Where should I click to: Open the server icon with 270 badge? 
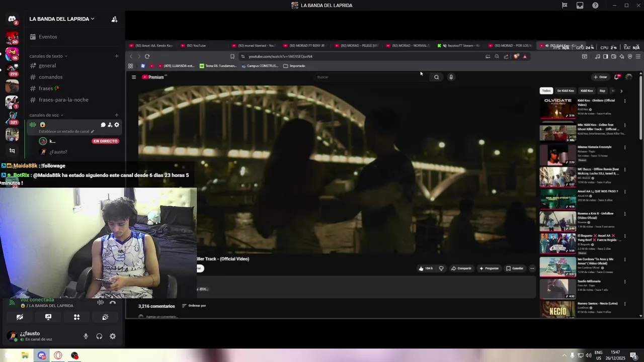(12, 69)
